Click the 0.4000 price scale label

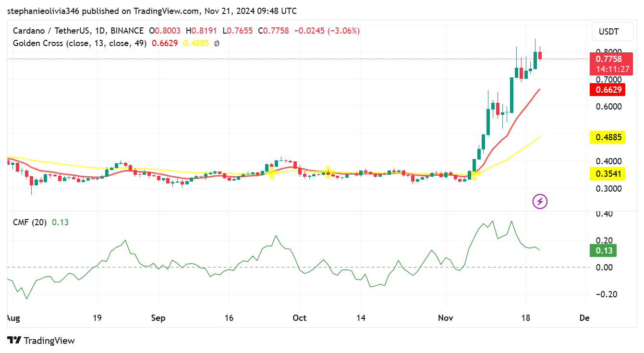coord(608,161)
